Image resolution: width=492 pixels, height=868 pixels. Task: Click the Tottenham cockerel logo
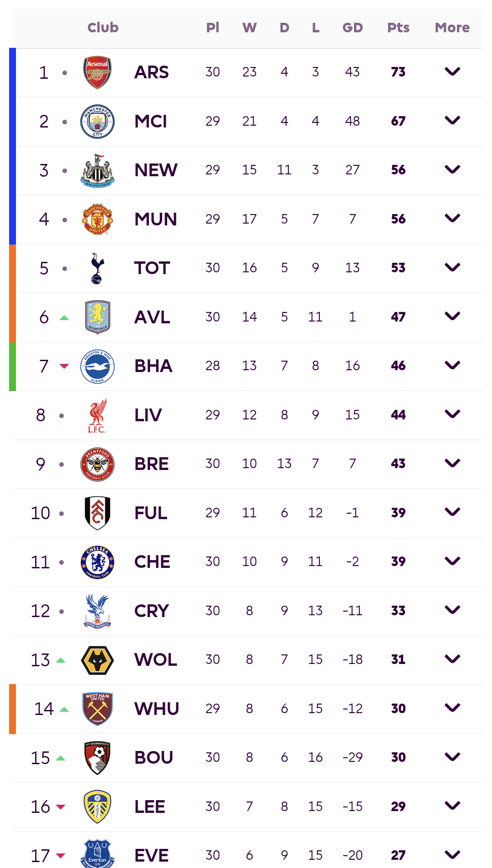[x=97, y=269]
